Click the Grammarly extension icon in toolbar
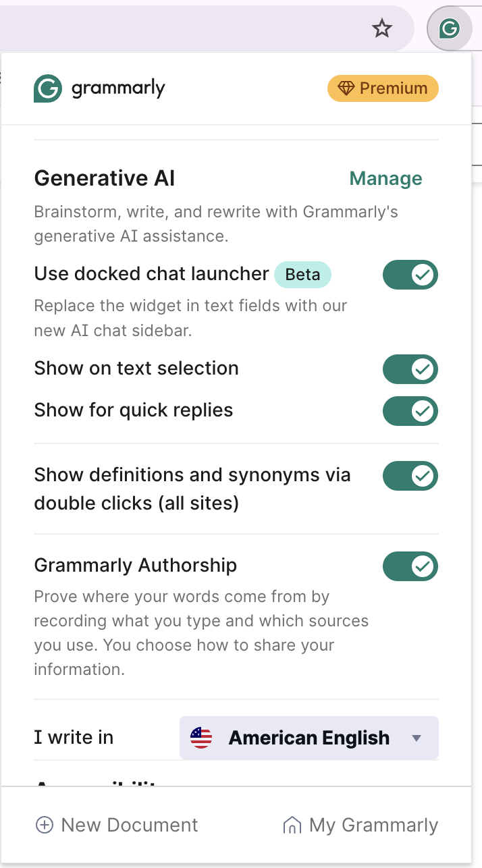Screen dimensions: 482x868 449,28
